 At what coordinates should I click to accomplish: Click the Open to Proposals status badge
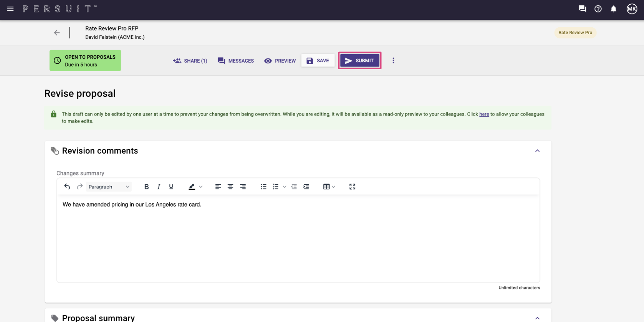(x=85, y=60)
